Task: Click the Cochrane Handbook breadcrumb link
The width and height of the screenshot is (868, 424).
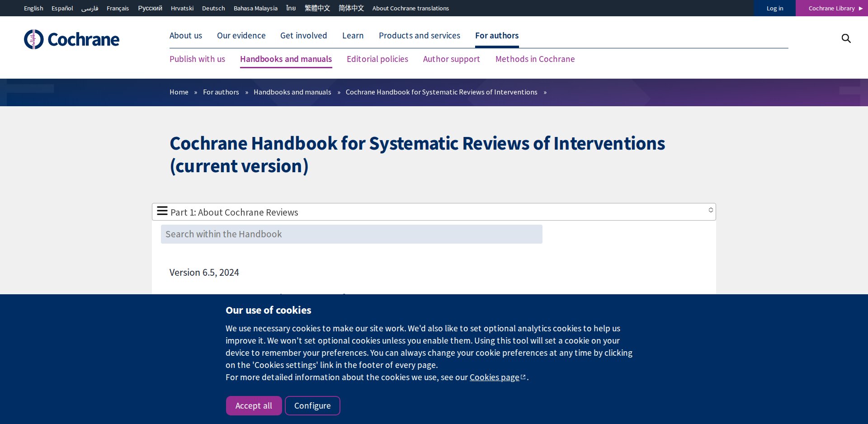Action: point(442,92)
